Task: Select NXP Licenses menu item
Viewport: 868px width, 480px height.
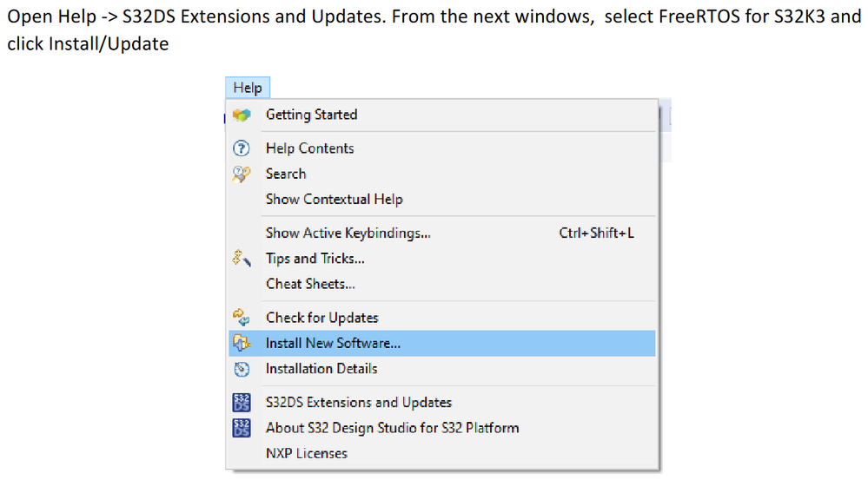Action: coord(306,453)
